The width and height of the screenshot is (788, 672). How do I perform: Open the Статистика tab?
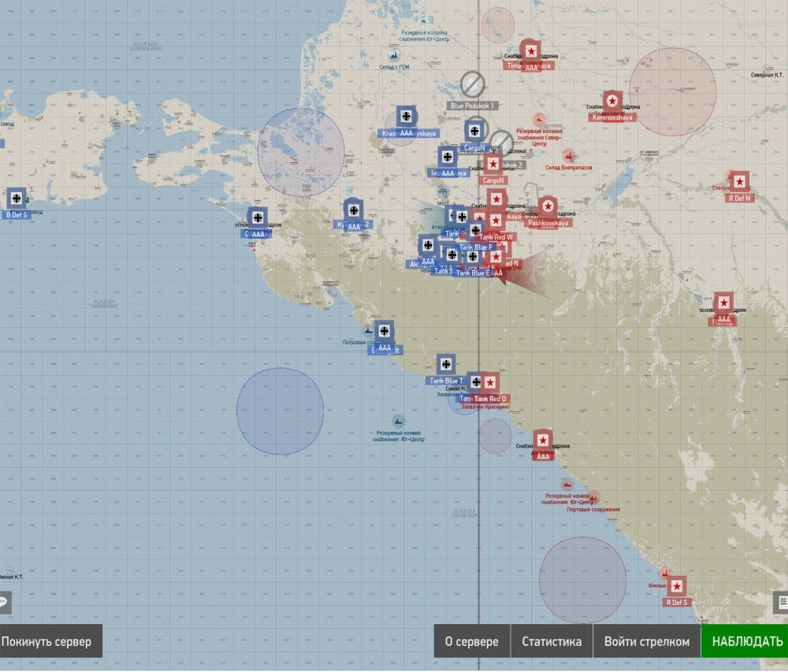[x=552, y=641]
